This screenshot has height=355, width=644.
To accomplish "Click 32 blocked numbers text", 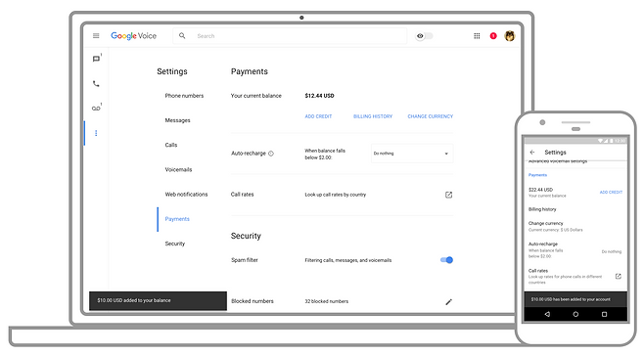I will [x=327, y=301].
